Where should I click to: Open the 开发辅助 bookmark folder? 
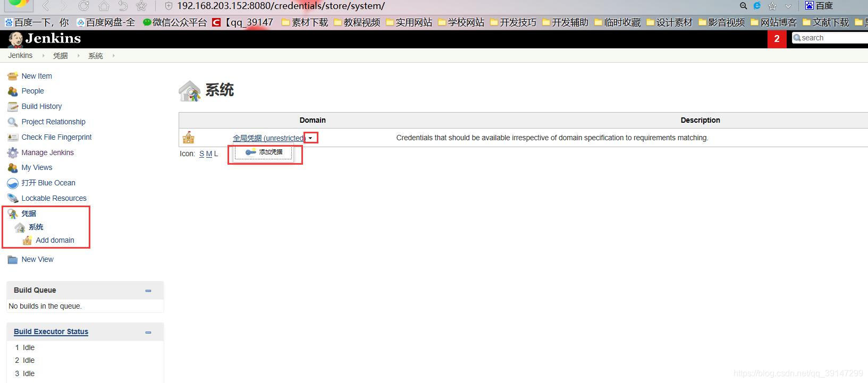tap(565, 22)
